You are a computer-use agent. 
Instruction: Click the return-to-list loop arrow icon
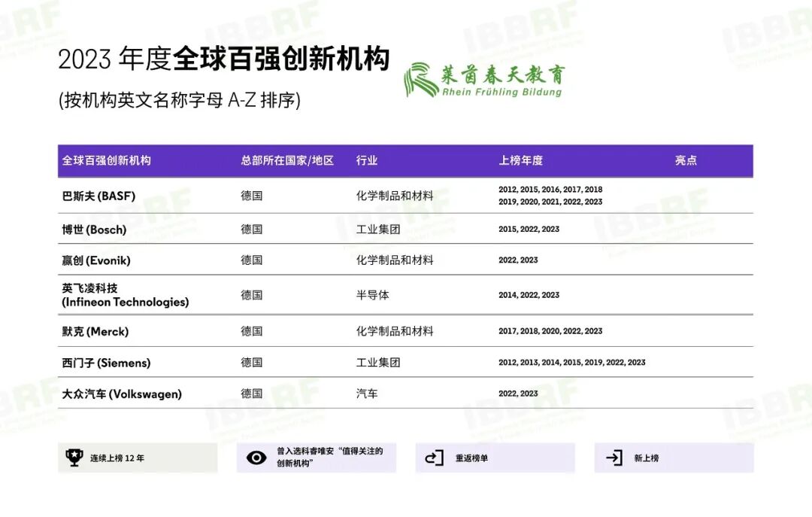tap(434, 458)
